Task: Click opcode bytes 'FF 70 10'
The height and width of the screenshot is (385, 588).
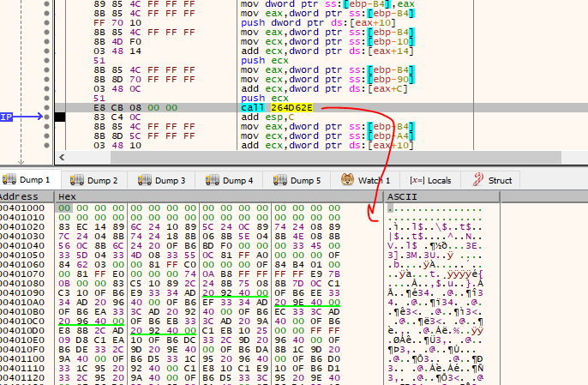Action: [117, 22]
